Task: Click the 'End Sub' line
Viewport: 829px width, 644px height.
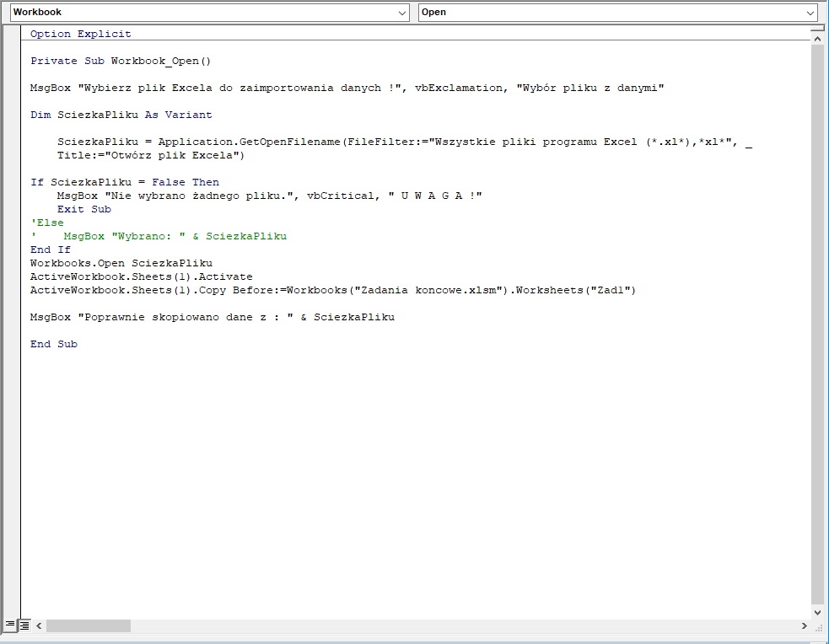Action: coord(54,344)
